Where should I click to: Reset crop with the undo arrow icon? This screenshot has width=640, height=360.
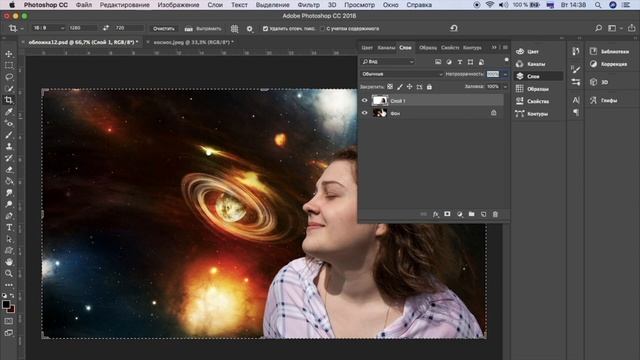[x=453, y=28]
